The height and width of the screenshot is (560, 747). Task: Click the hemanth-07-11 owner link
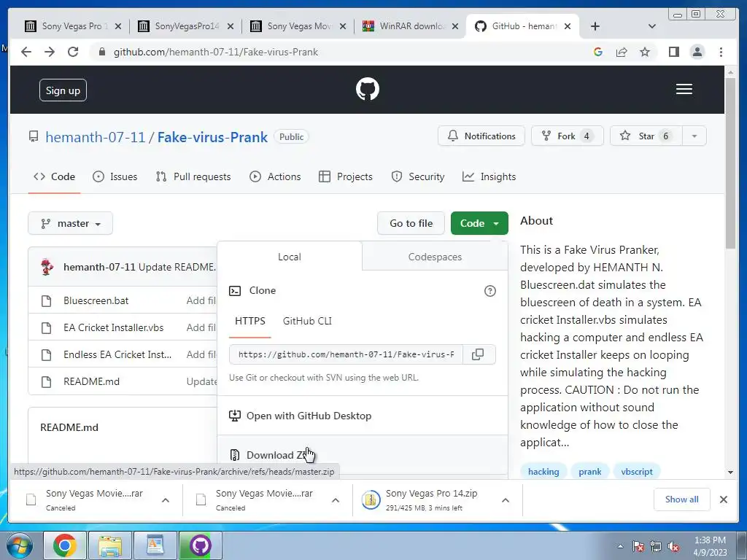(96, 137)
